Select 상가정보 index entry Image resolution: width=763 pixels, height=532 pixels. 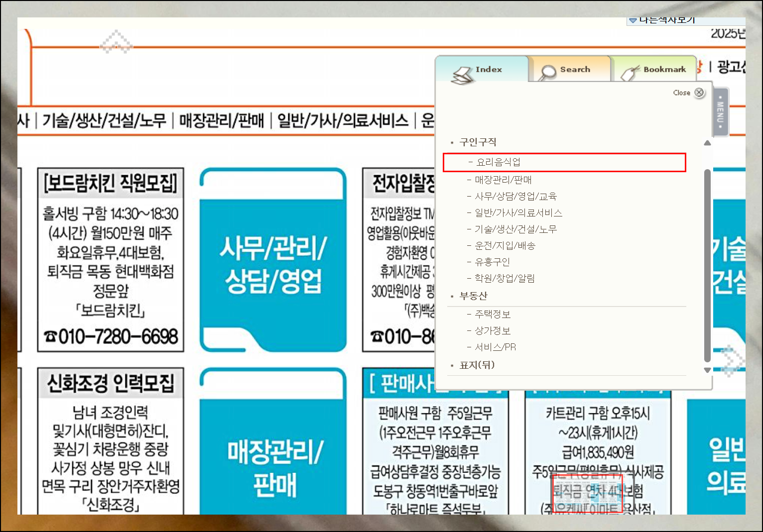493,330
